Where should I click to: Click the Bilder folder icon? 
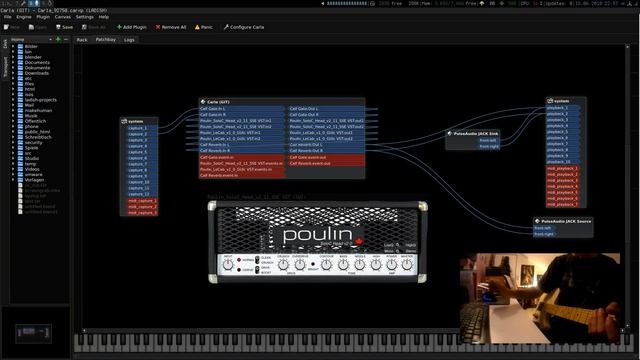[x=20, y=47]
